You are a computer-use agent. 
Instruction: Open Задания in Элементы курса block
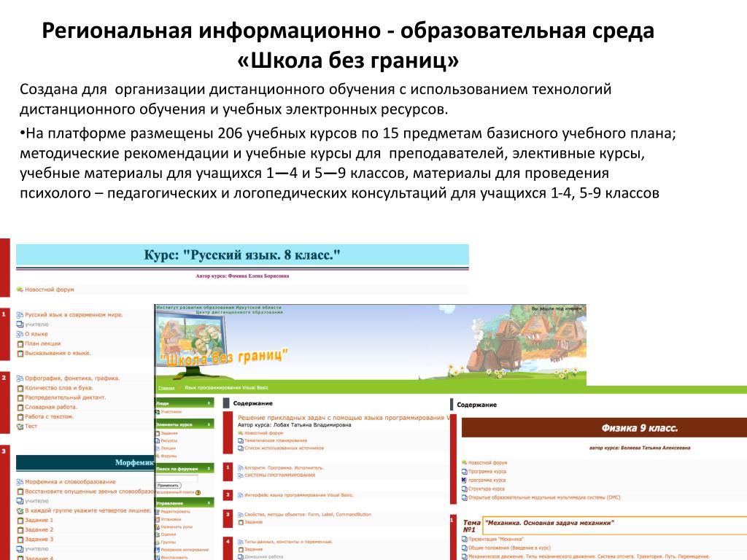169,433
